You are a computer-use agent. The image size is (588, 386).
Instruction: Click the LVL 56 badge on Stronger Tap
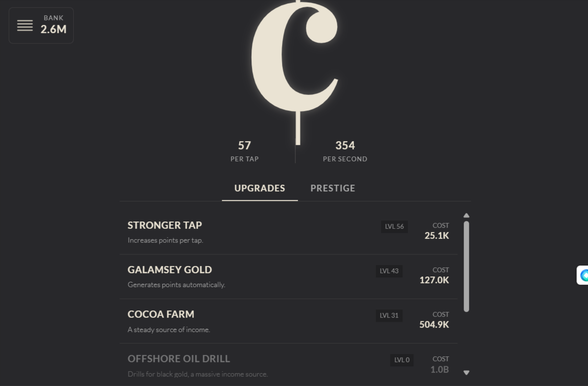pyautogui.click(x=394, y=227)
